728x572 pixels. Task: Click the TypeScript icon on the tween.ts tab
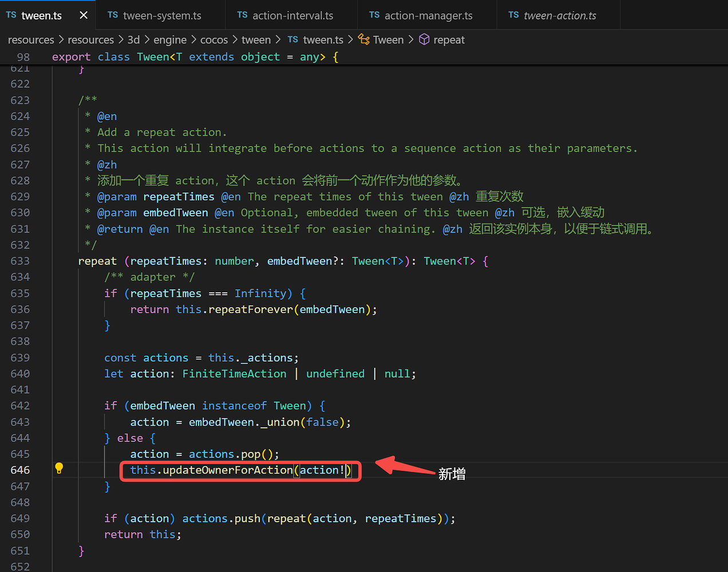click(11, 15)
